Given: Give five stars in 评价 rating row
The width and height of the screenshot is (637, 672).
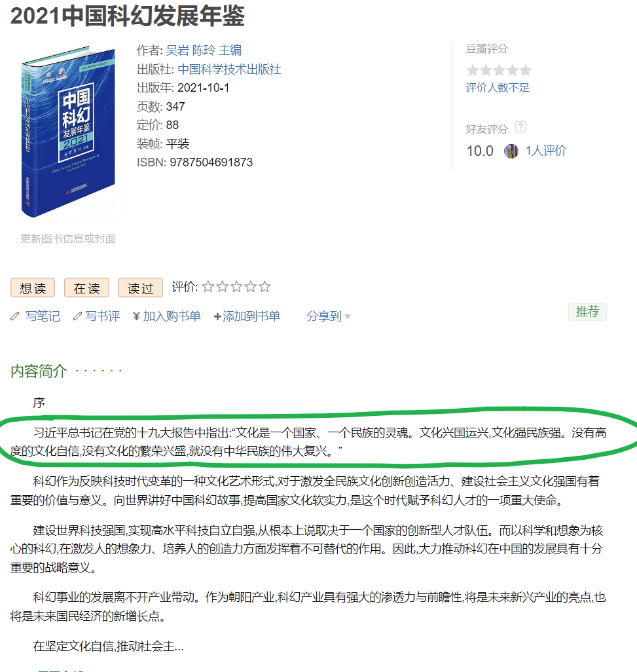Looking at the screenshot, I should point(264,286).
